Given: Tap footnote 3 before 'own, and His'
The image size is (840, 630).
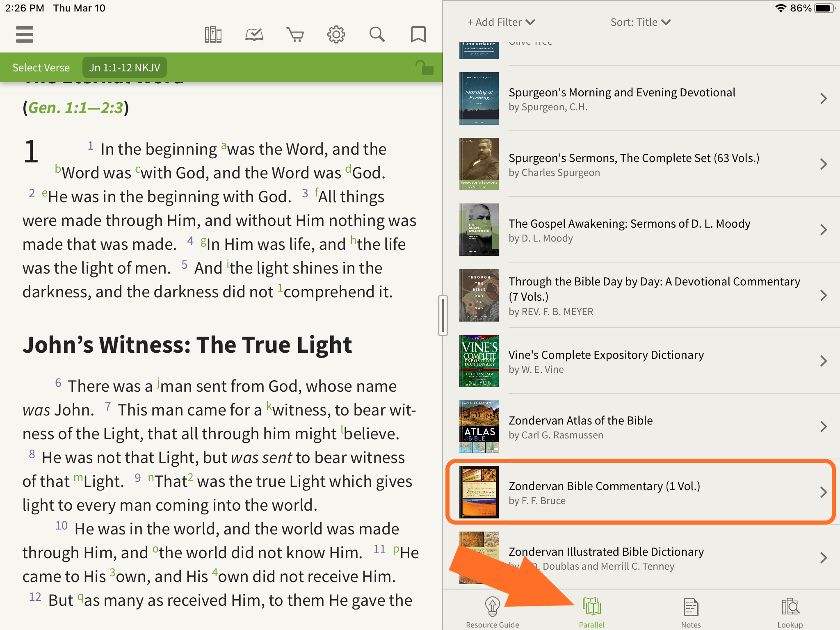Looking at the screenshot, I should (112, 572).
